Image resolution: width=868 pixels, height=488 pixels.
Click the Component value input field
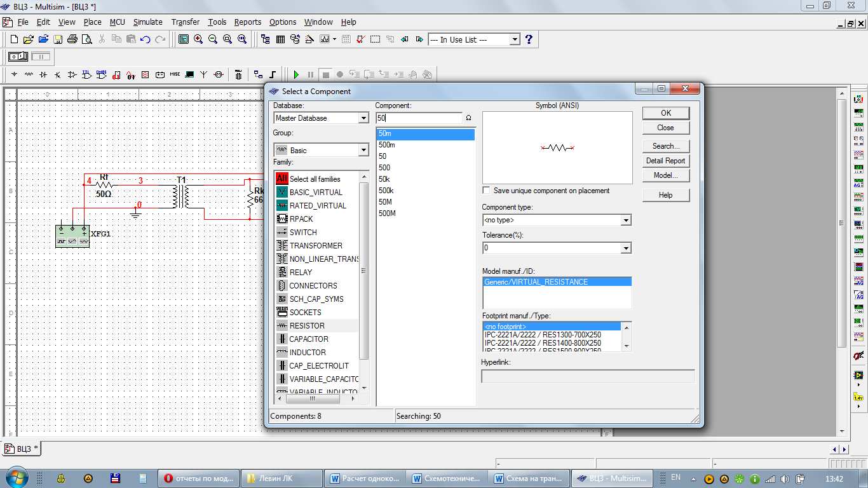coord(419,118)
